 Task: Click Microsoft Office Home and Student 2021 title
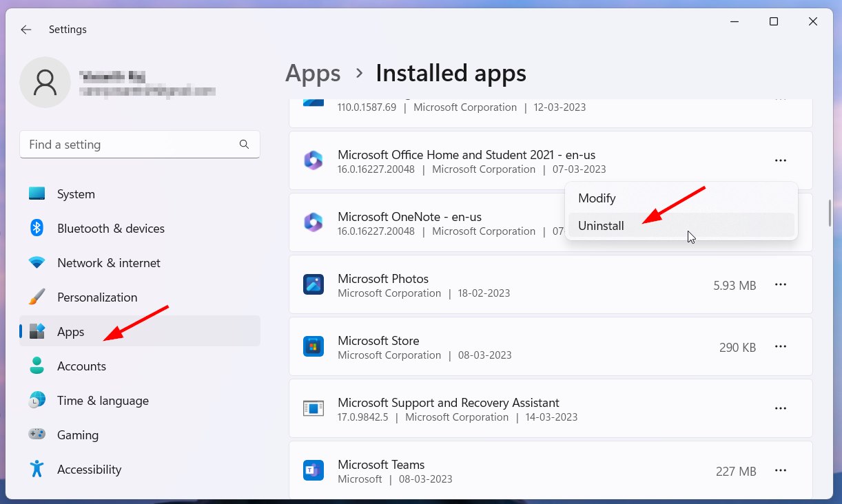click(x=466, y=155)
